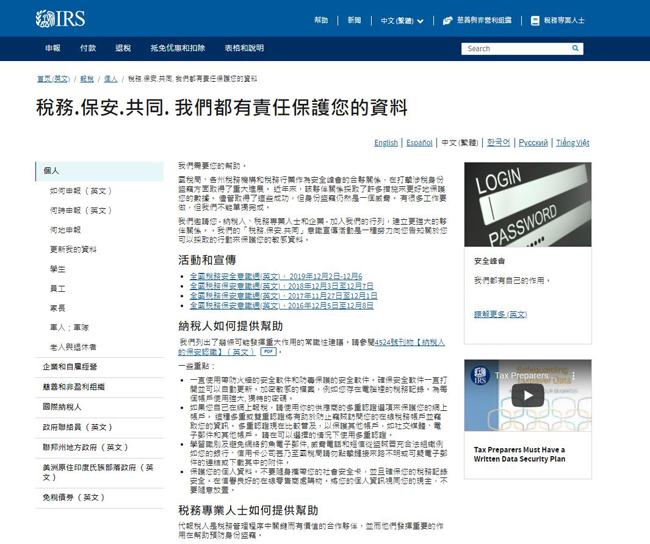
Task: Open the 2017年11月27日 awareness week link
Action: (284, 296)
